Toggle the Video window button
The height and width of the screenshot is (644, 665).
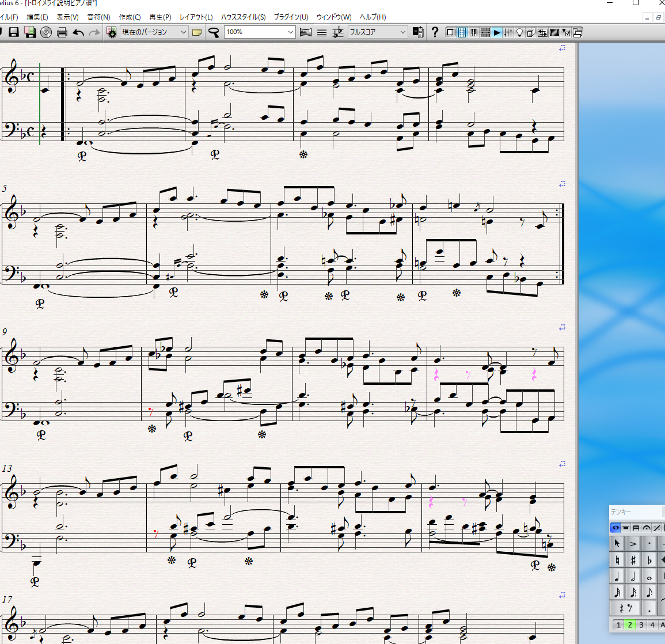[x=554, y=32]
